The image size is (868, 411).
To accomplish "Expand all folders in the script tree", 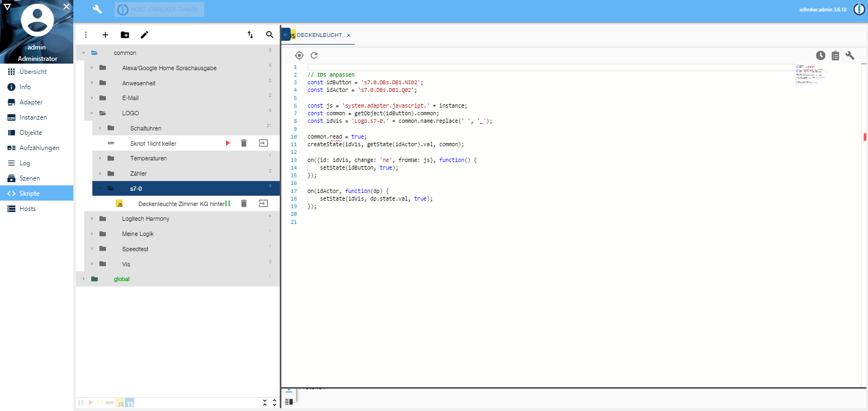I will (274, 403).
